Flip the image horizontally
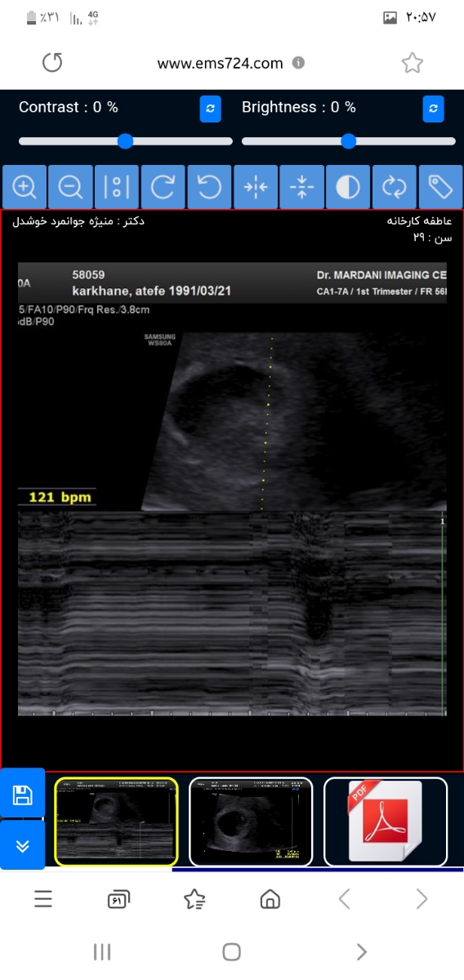Image resolution: width=464 pixels, height=980 pixels. [256, 187]
